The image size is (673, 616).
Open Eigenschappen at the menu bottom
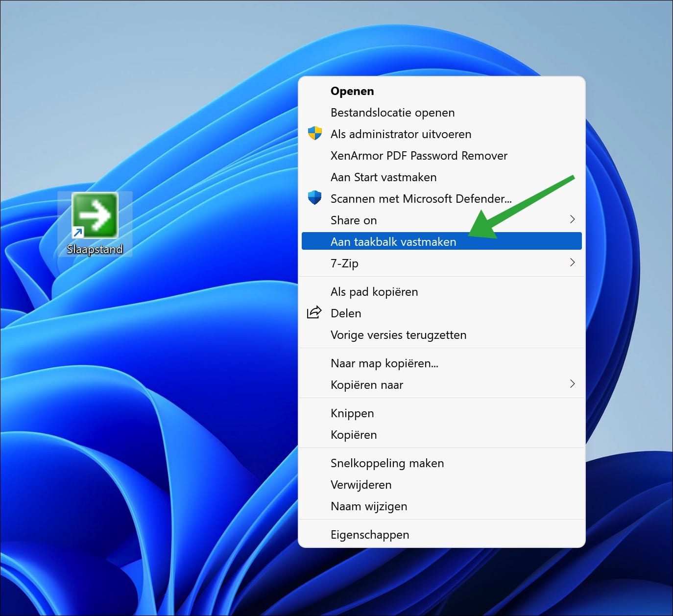370,534
